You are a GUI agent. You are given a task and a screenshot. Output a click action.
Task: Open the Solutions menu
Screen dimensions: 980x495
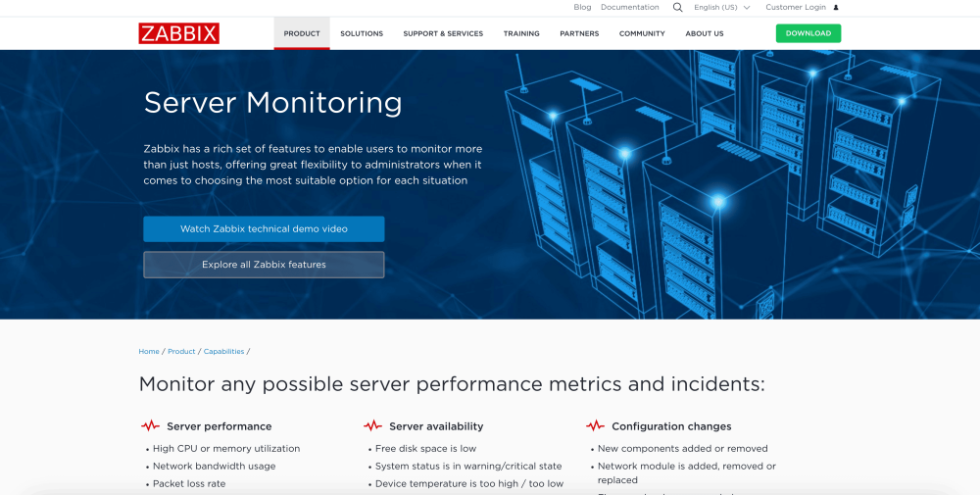tap(362, 33)
